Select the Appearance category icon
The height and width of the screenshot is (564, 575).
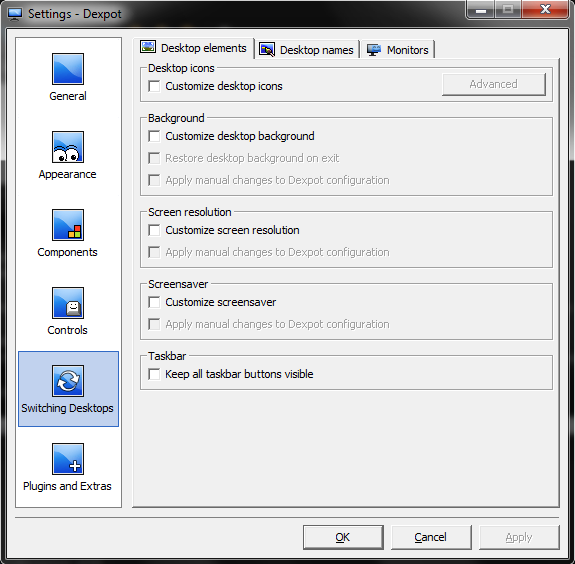point(68,147)
